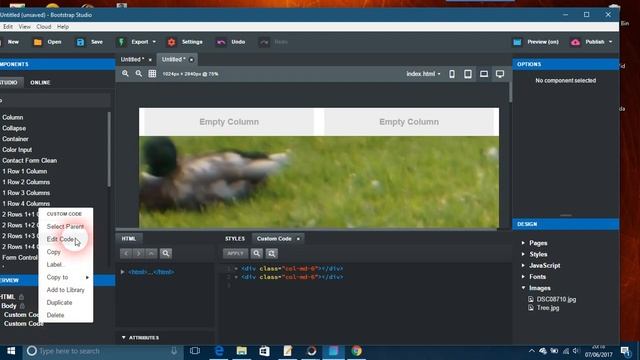Click the Redo icon

264,42
